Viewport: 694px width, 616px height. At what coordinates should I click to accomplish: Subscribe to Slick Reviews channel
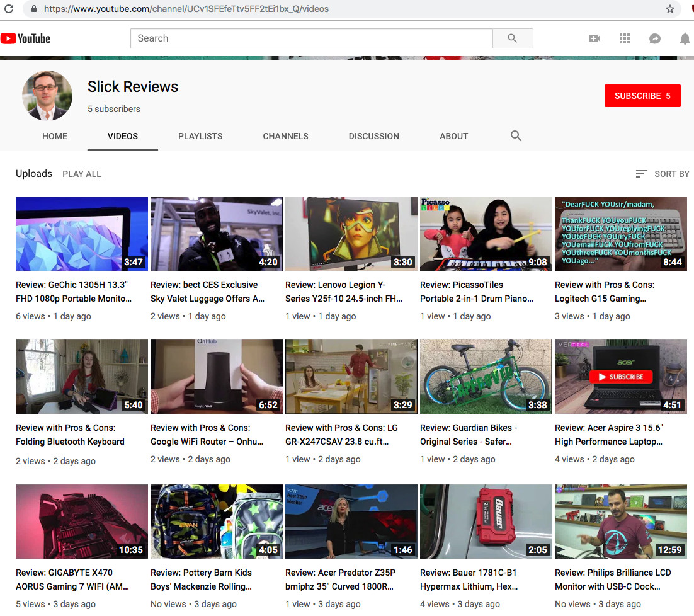coord(642,96)
